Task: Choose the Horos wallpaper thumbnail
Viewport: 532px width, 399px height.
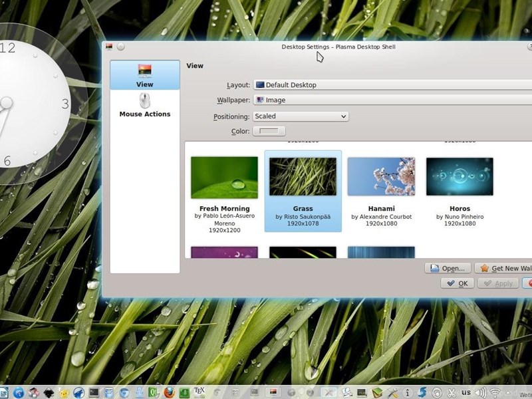Action: [460, 176]
